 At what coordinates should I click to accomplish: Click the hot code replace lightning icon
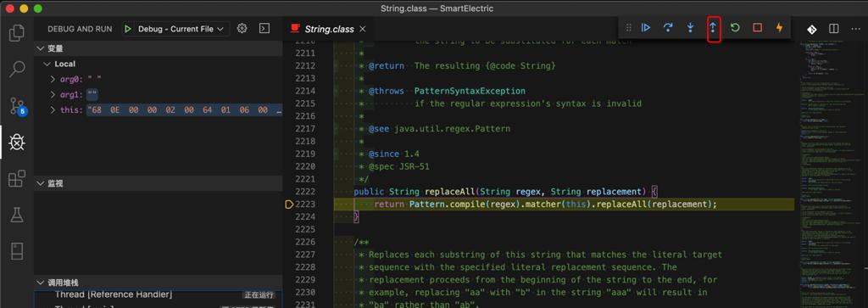[x=780, y=28]
